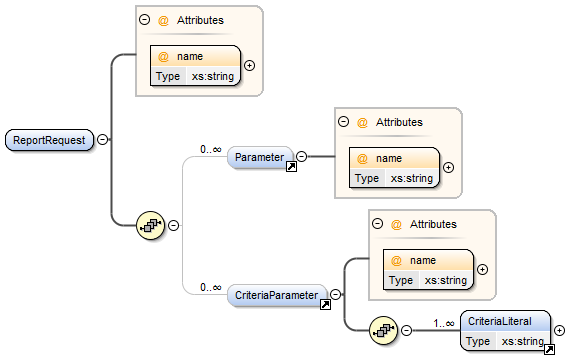Click the ReportRequest sequence compositor icon

pyautogui.click(x=150, y=225)
